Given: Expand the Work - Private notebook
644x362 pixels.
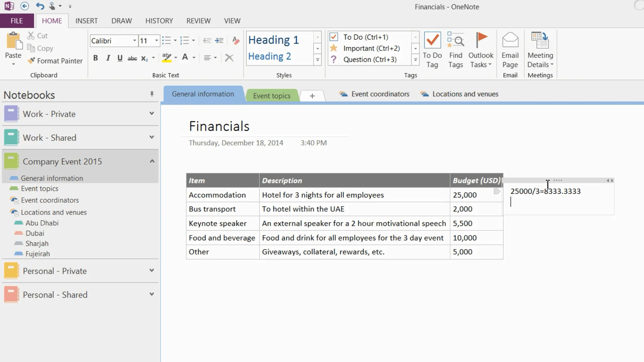Looking at the screenshot, I should 152,114.
